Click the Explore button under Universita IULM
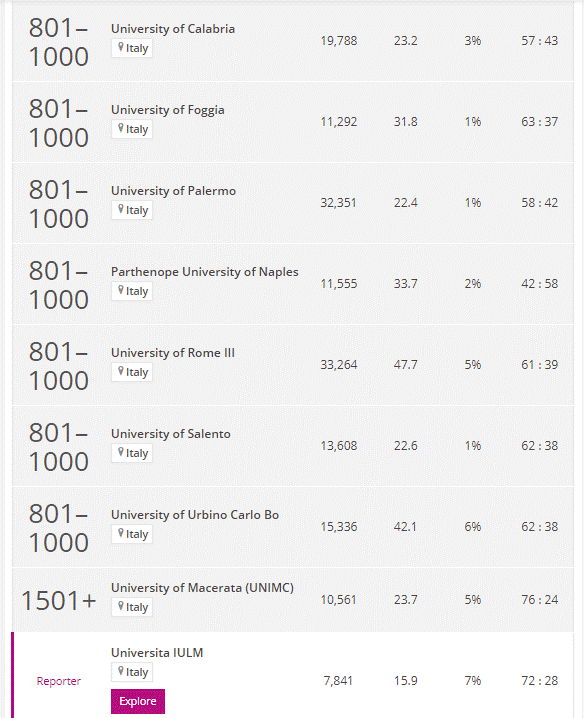Viewport: 584px width, 718px height. click(137, 701)
